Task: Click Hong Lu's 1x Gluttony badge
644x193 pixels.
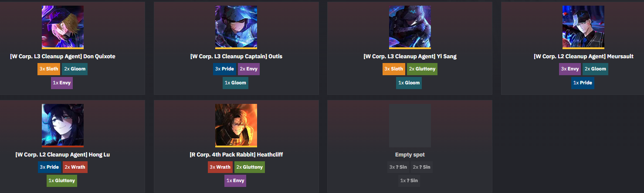Action: [x=62, y=181]
